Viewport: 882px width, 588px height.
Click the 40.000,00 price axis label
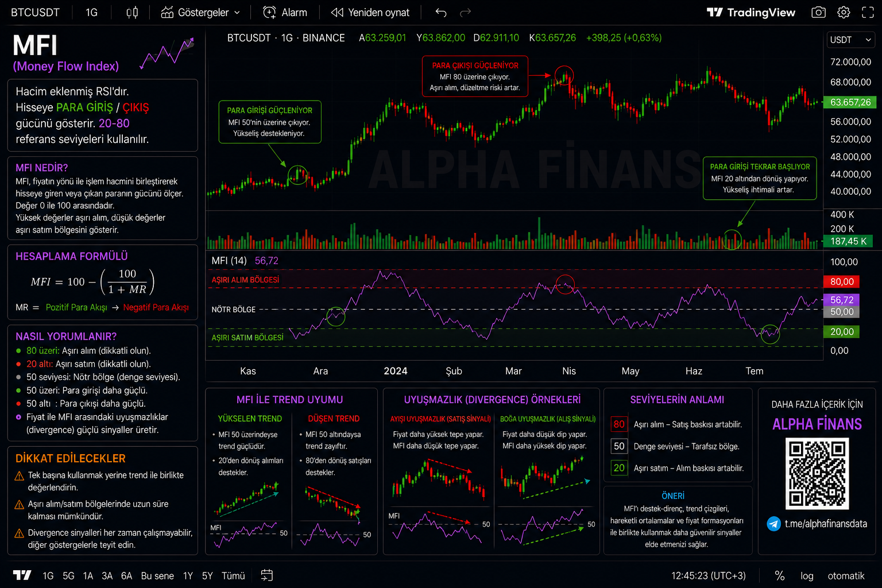pos(850,191)
